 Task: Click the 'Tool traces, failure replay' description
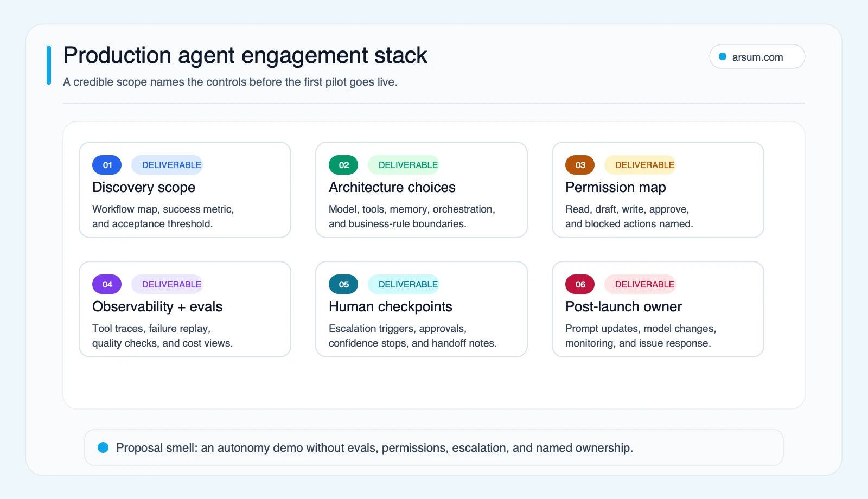coord(163,336)
